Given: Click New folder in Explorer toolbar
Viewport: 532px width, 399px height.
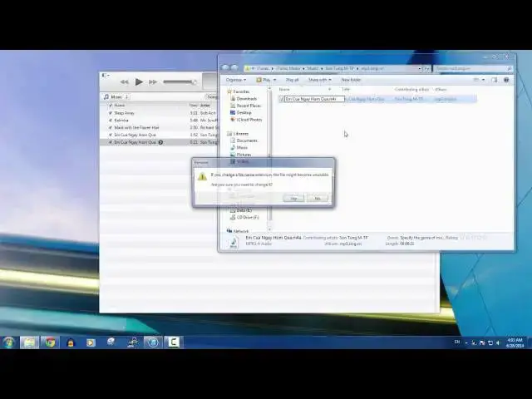Looking at the screenshot, I should pyautogui.click(x=351, y=80).
